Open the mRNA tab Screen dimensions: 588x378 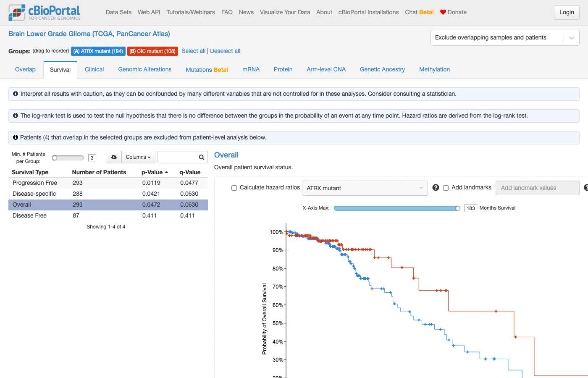point(251,70)
